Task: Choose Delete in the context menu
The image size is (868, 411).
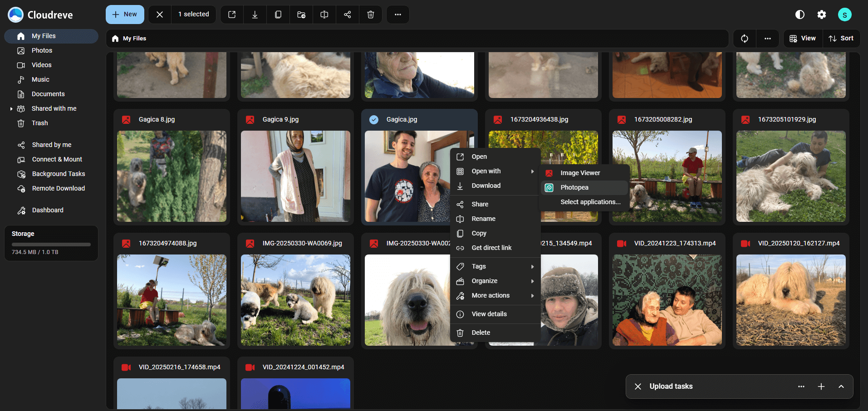Action: (x=495, y=333)
